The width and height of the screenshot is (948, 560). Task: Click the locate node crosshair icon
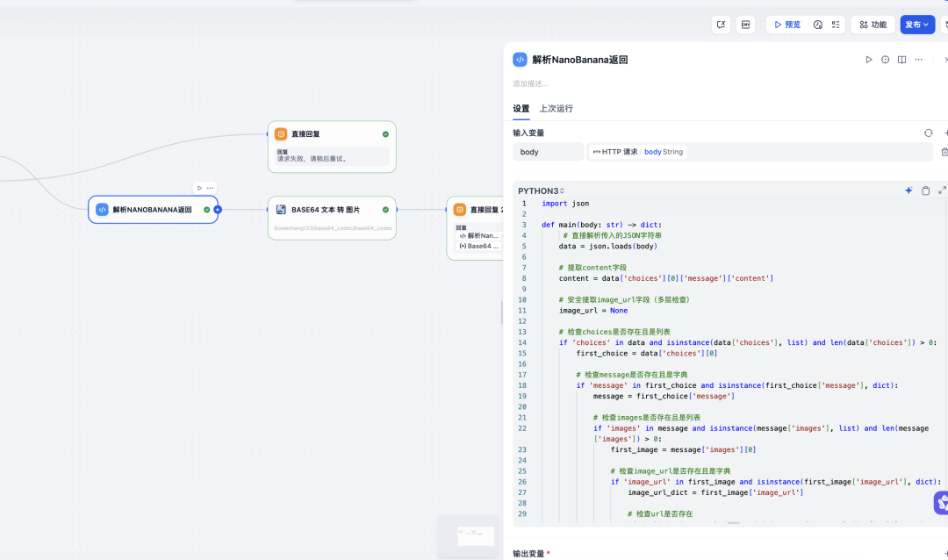pos(886,60)
